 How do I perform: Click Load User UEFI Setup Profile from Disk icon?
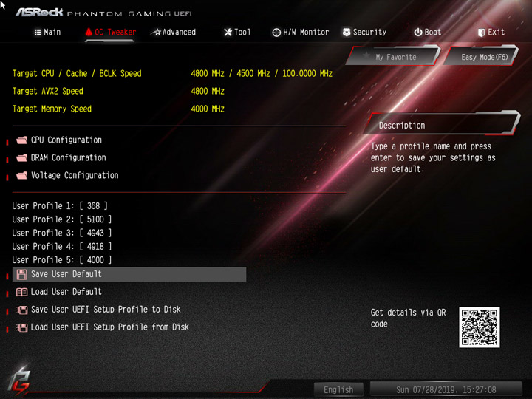click(x=21, y=327)
